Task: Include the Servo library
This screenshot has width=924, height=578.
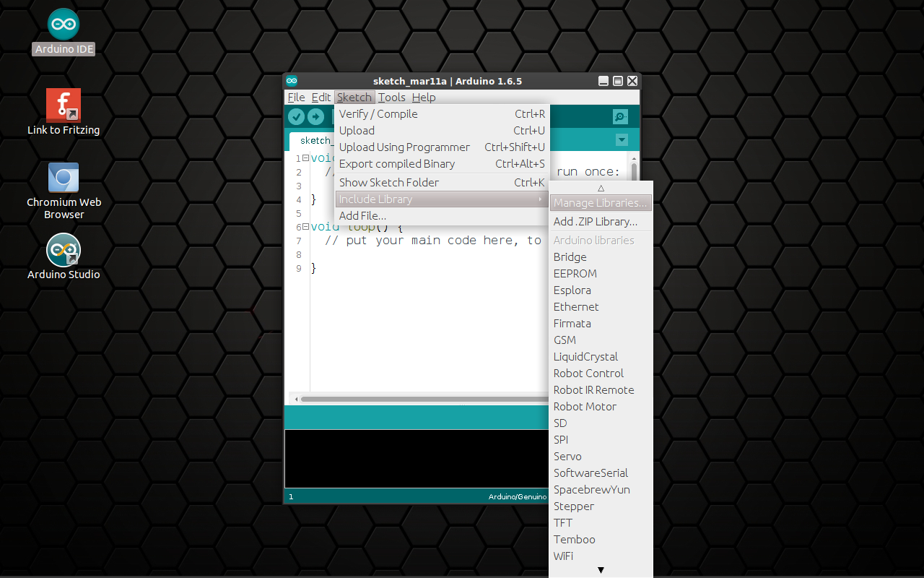Action: tap(601, 457)
